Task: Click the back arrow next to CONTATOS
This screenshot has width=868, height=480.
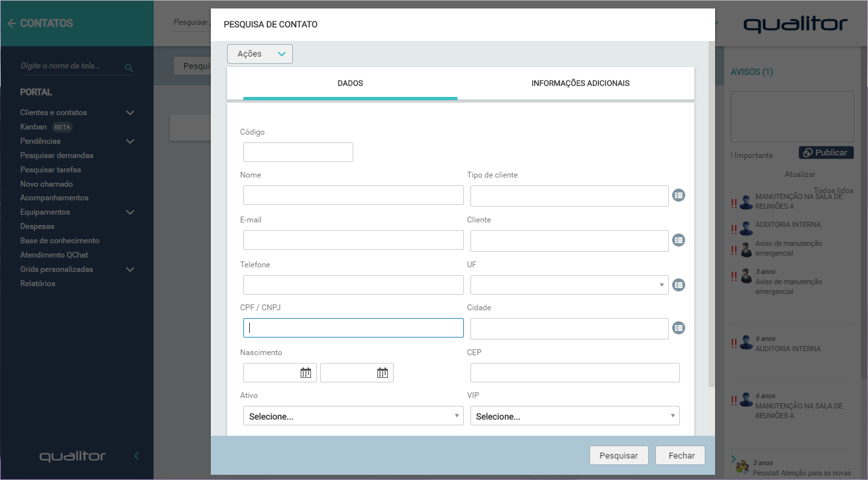Action: point(11,23)
